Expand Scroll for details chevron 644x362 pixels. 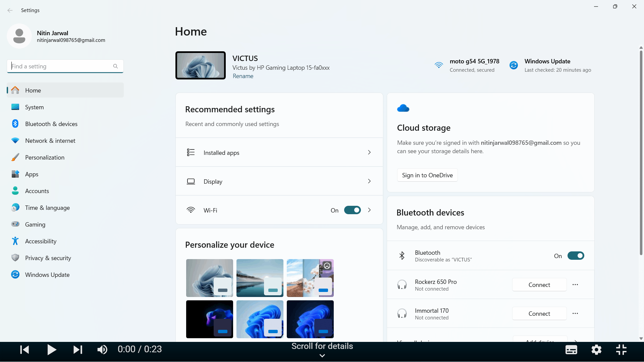tap(322, 356)
